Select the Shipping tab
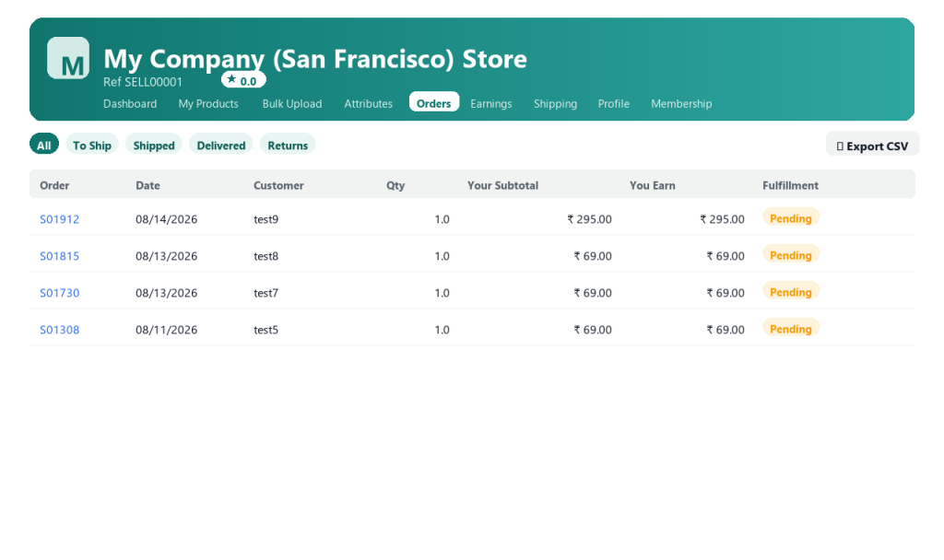The width and height of the screenshot is (944, 560). pyautogui.click(x=555, y=103)
